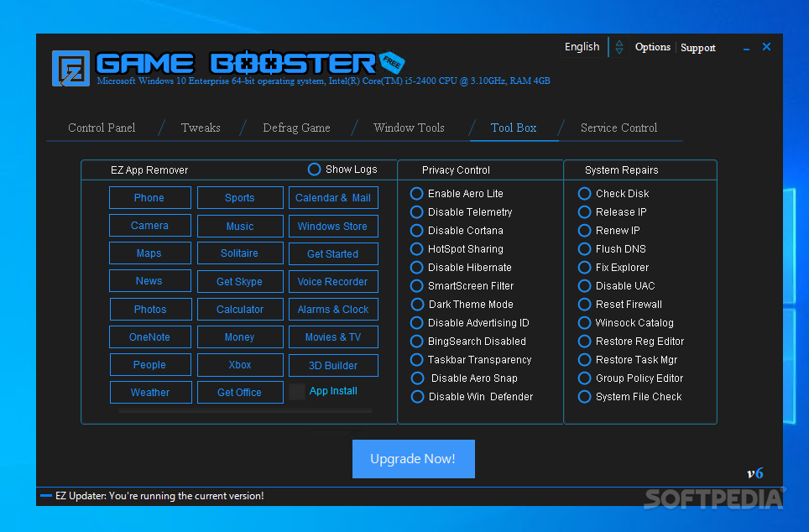This screenshot has height=532, width=809.
Task: Open the Options menu
Action: pyautogui.click(x=653, y=47)
